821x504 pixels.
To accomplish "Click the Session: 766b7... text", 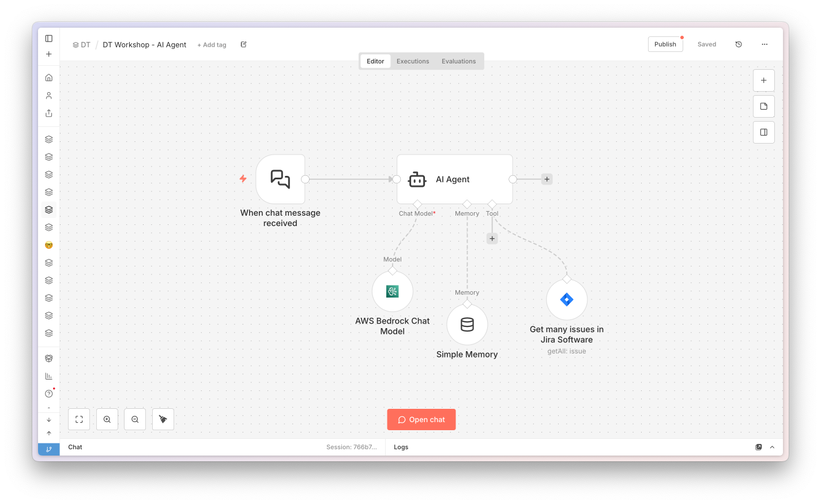I will [x=352, y=447].
